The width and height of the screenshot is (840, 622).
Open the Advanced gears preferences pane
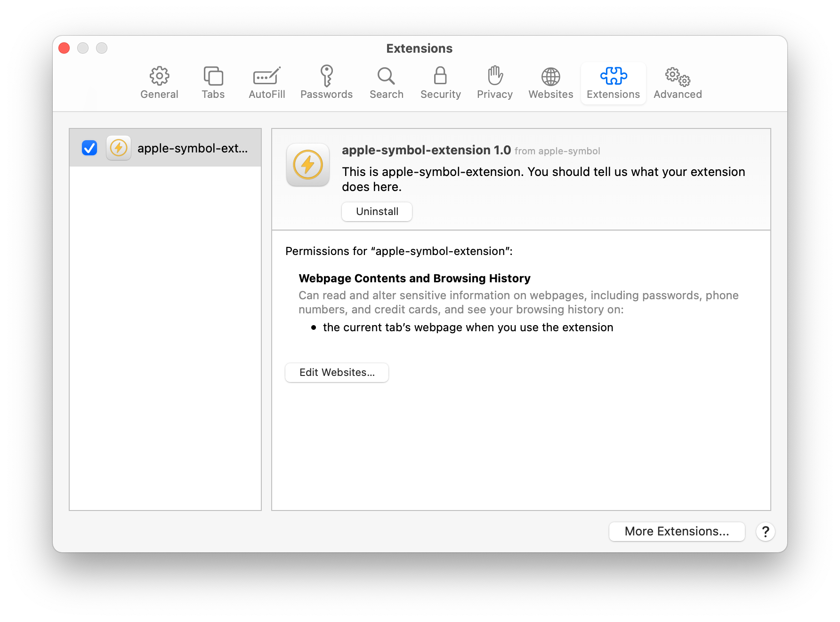(x=678, y=83)
